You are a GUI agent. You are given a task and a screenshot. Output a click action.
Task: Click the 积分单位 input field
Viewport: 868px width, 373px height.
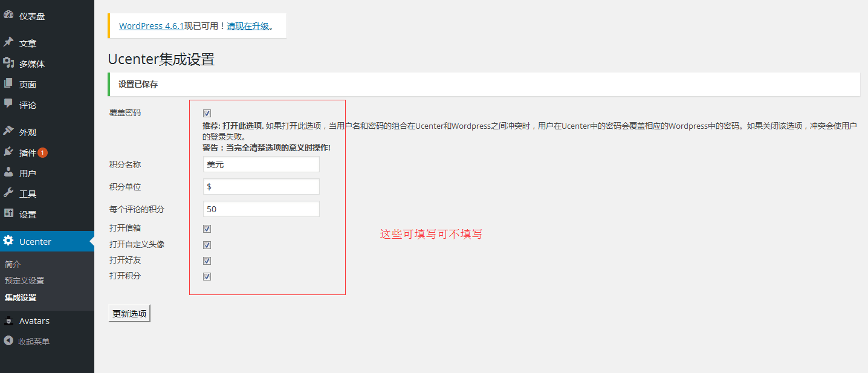[261, 187]
